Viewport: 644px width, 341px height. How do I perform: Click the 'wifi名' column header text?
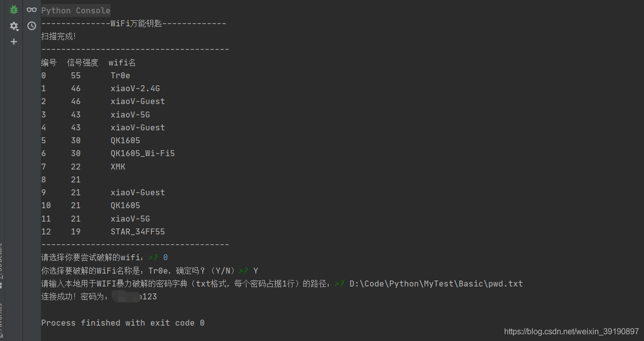[122, 62]
